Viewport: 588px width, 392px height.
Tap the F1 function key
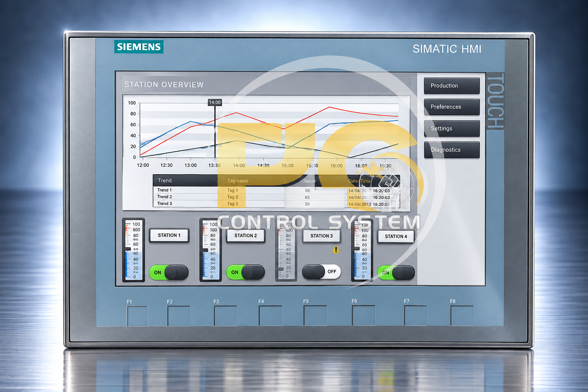click(x=137, y=316)
